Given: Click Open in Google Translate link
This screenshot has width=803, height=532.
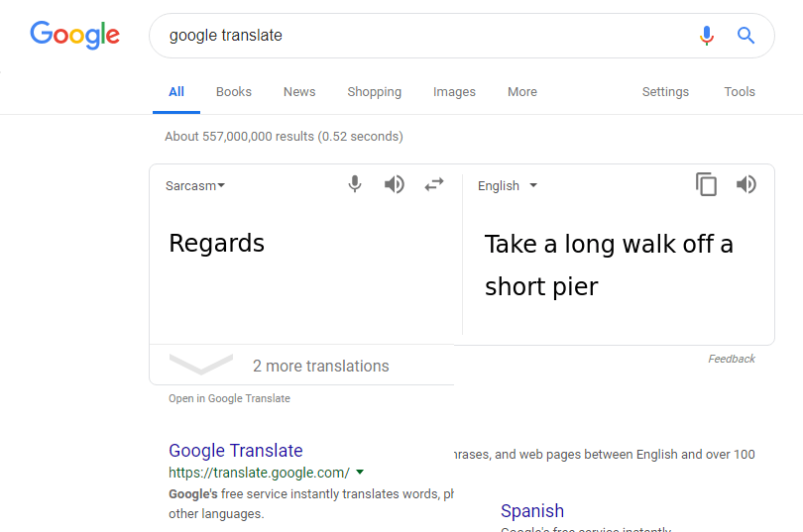Looking at the screenshot, I should click(x=229, y=398).
